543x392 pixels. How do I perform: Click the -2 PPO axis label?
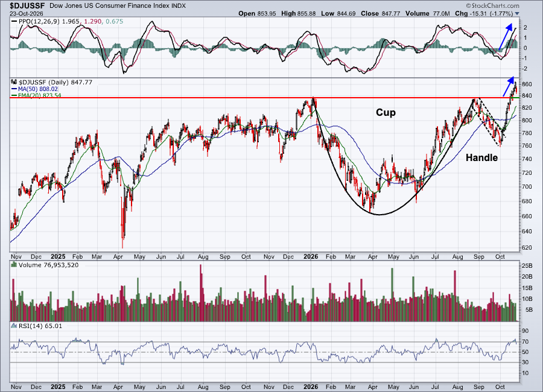tap(525, 69)
